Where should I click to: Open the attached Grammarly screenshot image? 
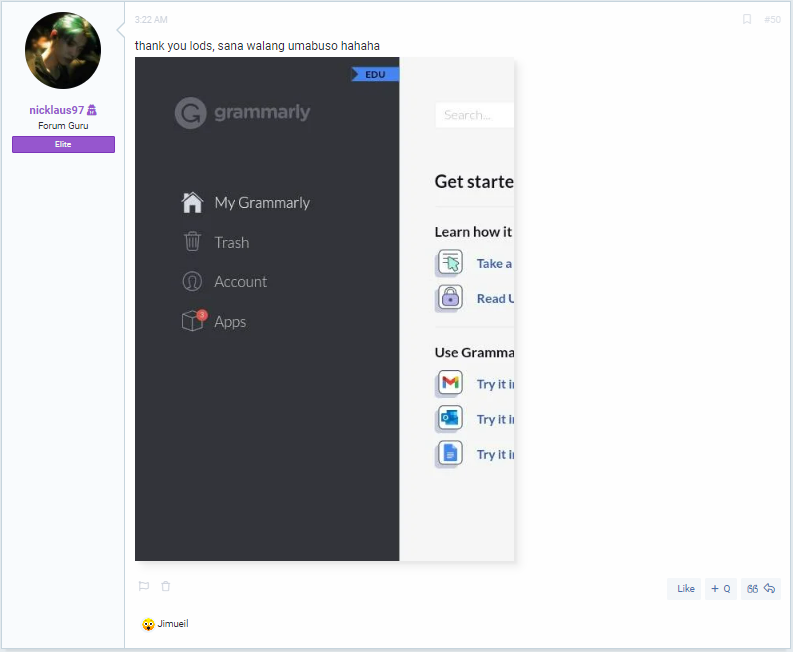point(324,309)
